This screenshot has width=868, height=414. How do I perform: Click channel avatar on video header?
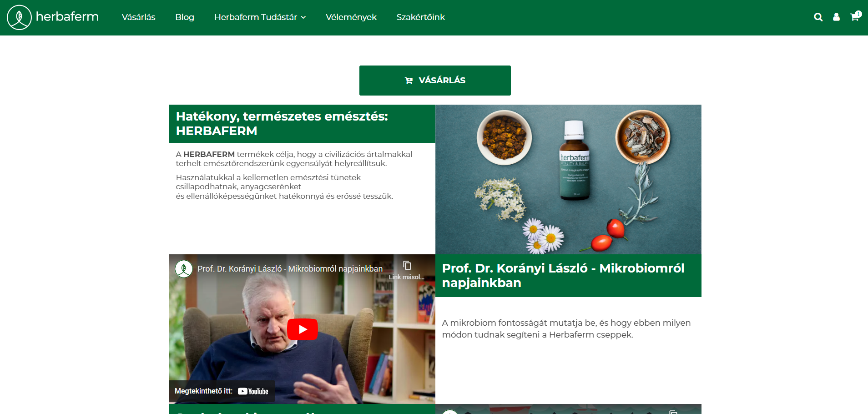pyautogui.click(x=184, y=269)
